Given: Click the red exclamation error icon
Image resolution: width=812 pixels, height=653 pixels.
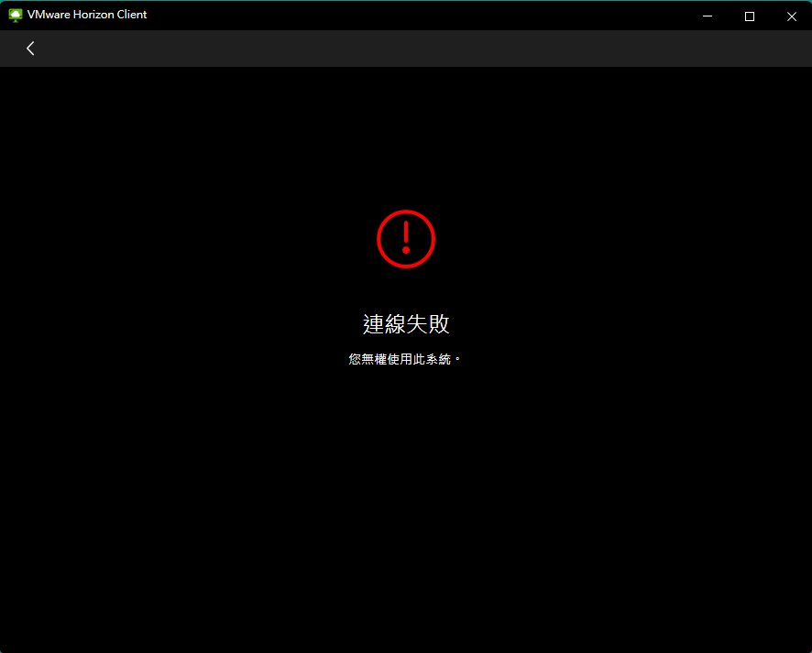Looking at the screenshot, I should (x=406, y=239).
